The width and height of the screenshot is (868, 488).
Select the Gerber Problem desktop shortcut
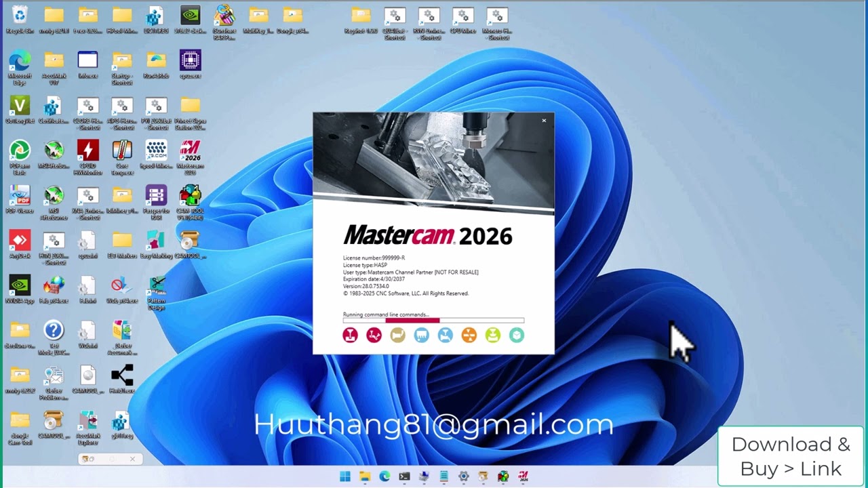tap(54, 383)
